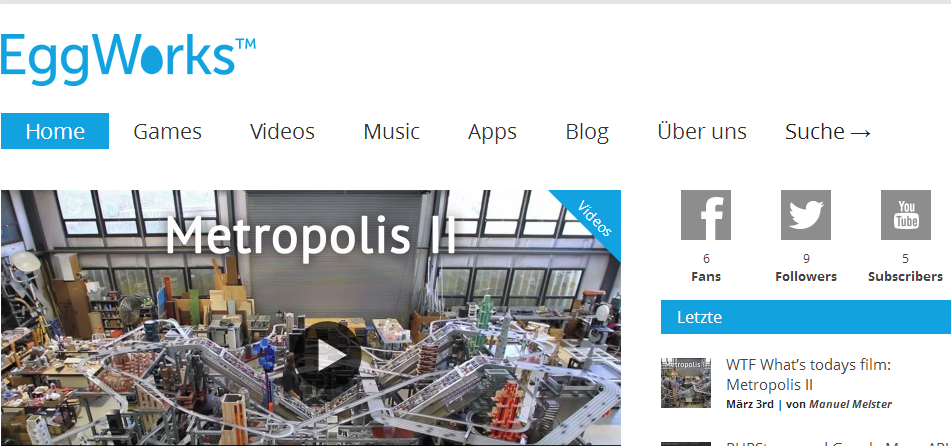Screen dimensions: 951x446
Task: Open Suche search arrow
Action: click(828, 131)
